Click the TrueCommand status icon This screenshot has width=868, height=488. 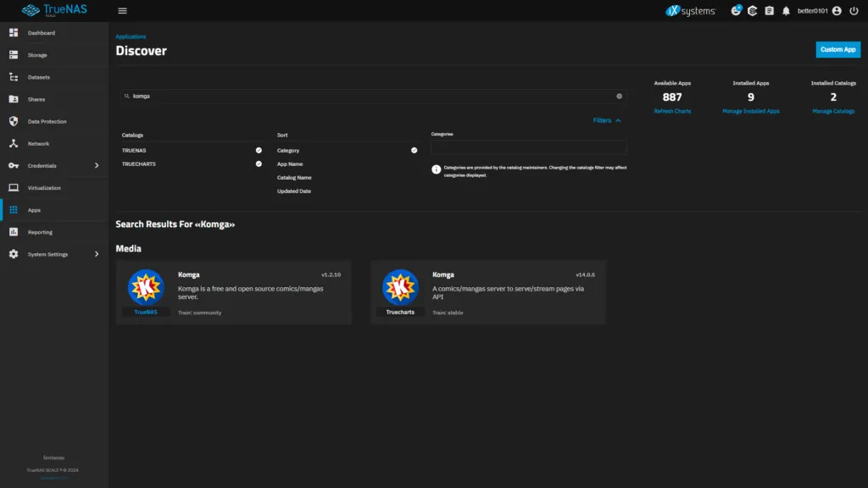click(752, 11)
